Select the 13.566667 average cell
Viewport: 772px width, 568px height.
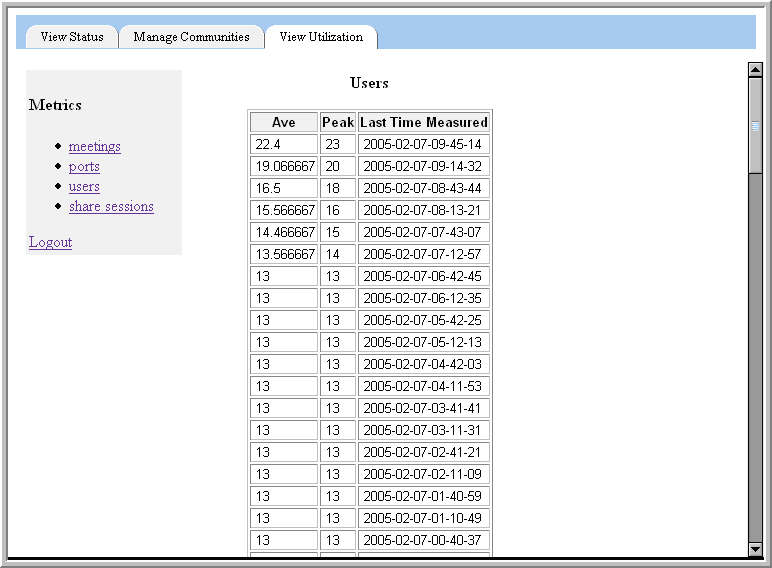point(284,254)
